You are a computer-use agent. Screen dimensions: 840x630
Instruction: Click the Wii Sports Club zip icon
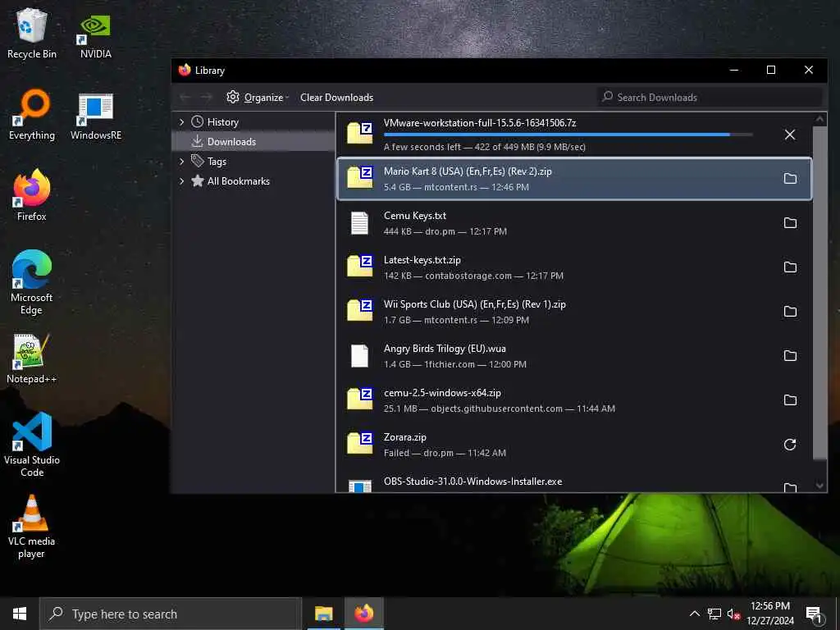point(359,311)
